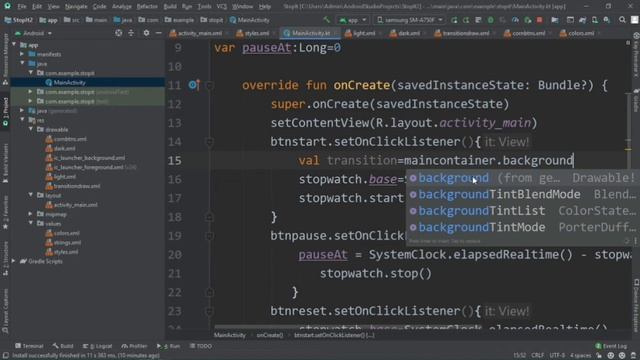Collapse the values folder arrow

31,223
